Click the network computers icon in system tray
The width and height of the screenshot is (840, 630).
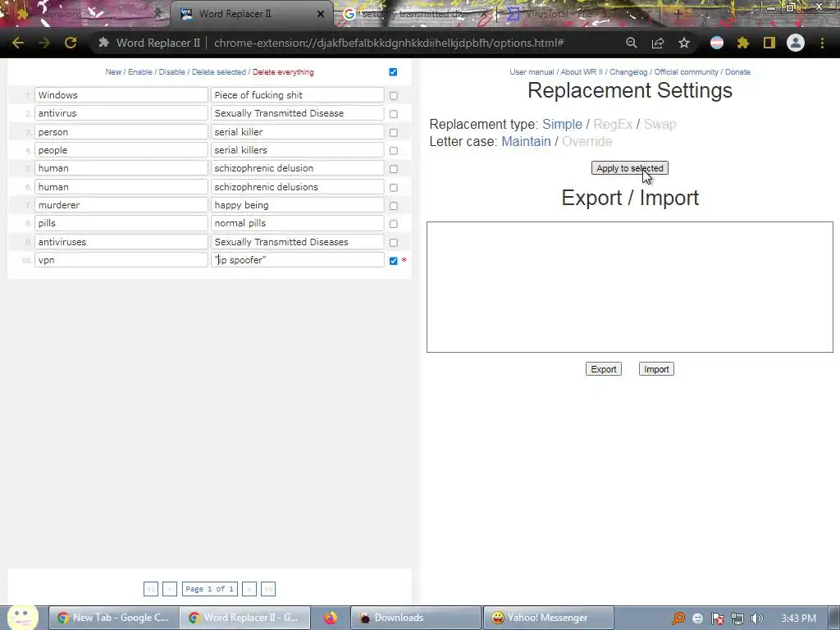click(x=737, y=619)
